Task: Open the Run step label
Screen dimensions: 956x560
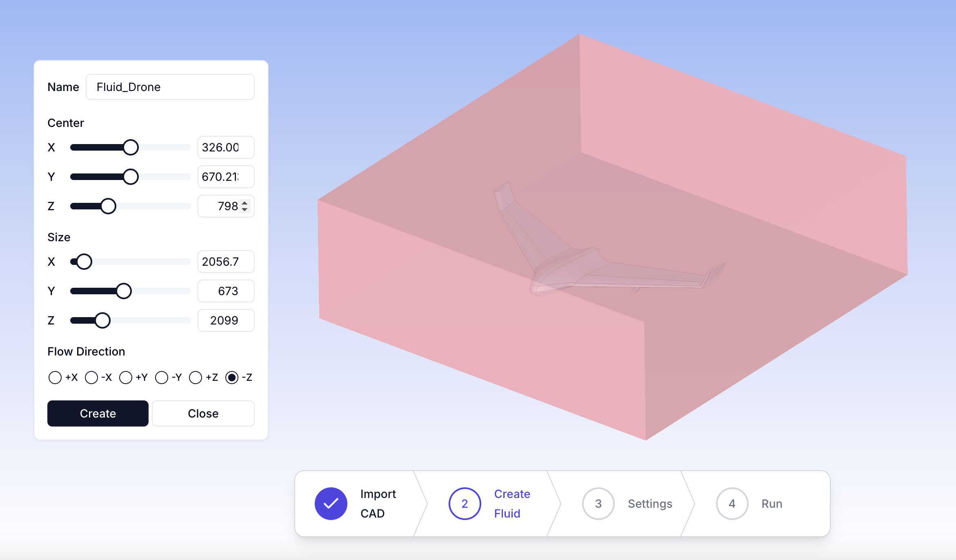Action: [772, 504]
